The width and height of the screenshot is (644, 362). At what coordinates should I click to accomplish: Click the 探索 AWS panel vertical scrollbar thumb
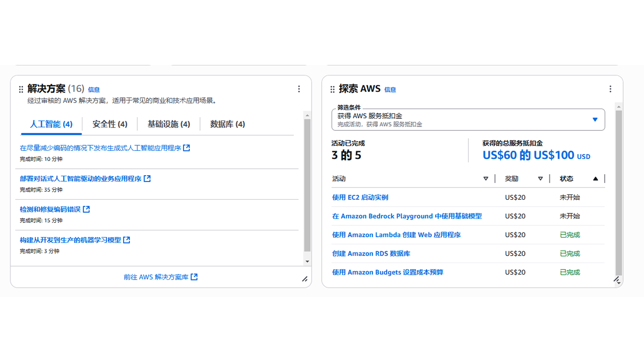pos(618,192)
